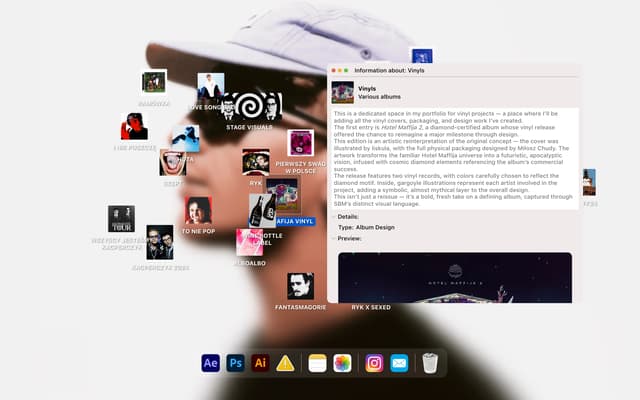Select the tower building icon right of window
640x400 pixels.
[x=589, y=182]
